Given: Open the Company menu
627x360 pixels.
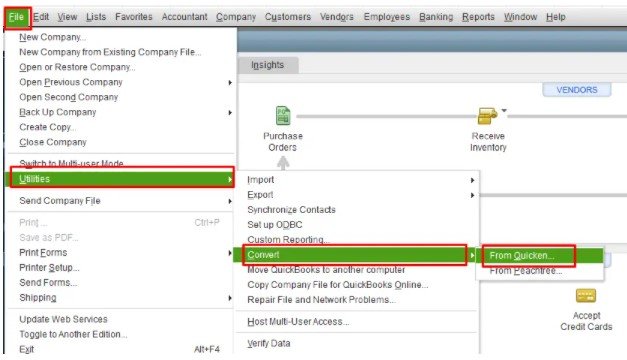Looking at the screenshot, I should click(236, 17).
